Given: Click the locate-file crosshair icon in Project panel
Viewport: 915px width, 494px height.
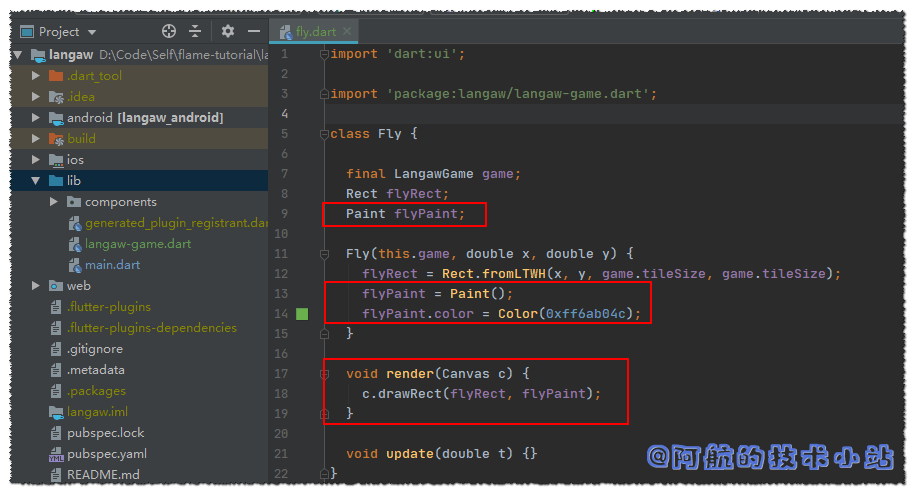Looking at the screenshot, I should pos(169,32).
